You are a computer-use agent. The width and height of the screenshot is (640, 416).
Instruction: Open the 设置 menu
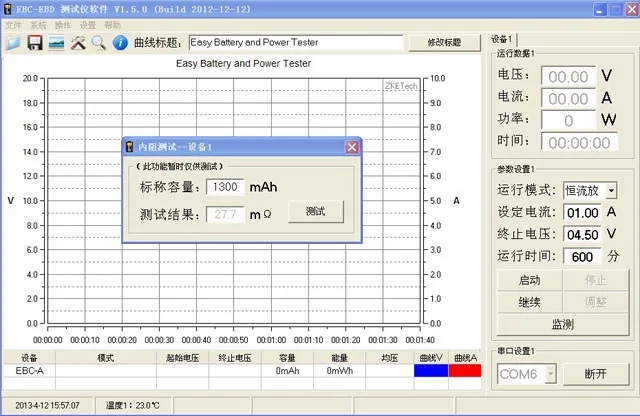click(87, 25)
